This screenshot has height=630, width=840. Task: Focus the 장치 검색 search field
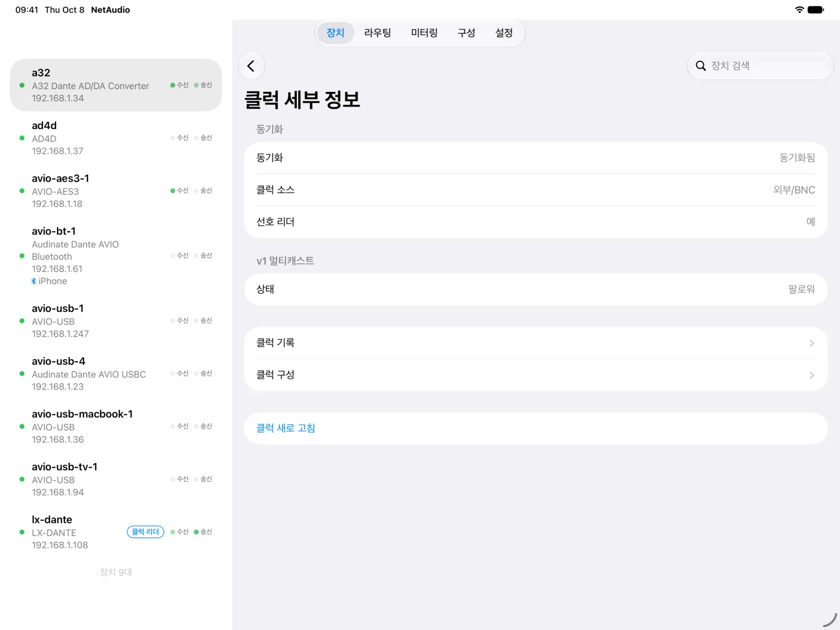pos(760,66)
